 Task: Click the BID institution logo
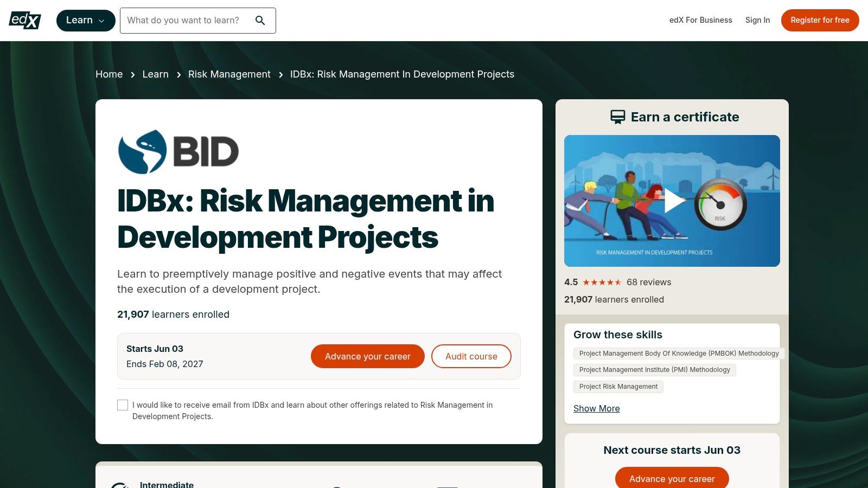point(178,152)
